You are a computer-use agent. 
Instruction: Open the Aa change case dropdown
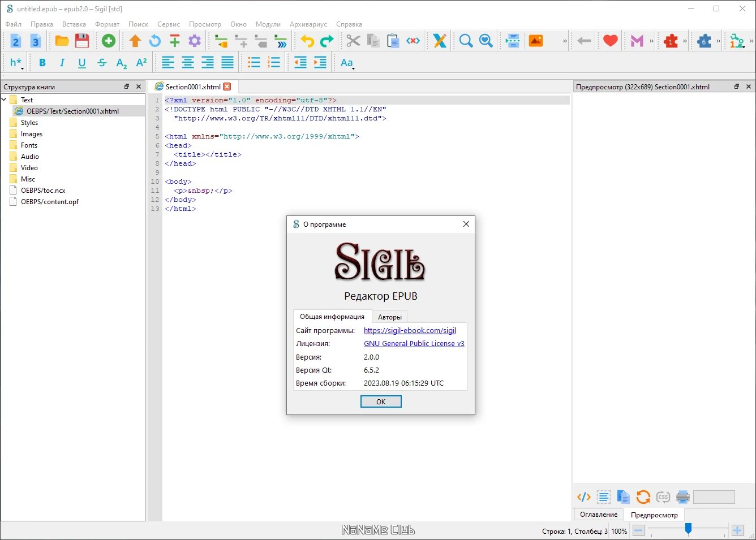[347, 63]
